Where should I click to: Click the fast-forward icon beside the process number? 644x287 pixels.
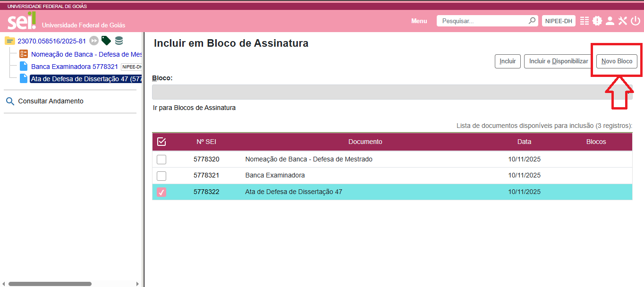pyautogui.click(x=93, y=41)
